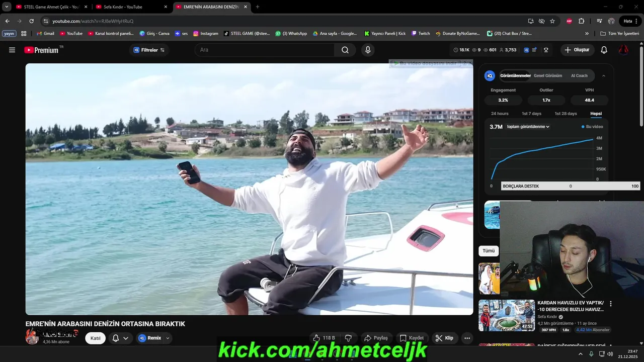Screen dimensions: 644x362
Task: Select the 1st 28 days range
Action: pos(566,114)
